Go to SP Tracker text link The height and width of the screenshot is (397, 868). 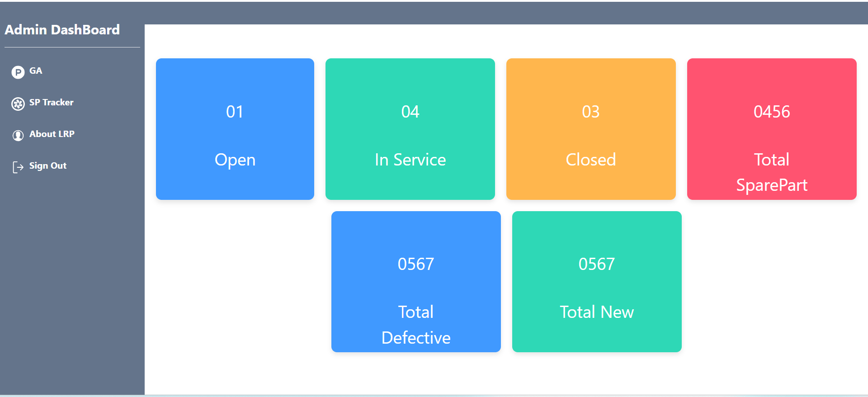tap(51, 103)
